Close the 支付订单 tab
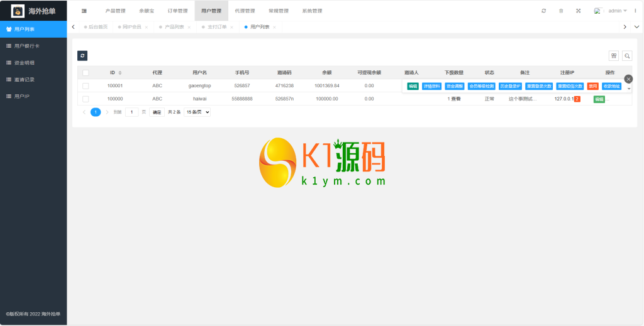Screen dimensions: 644x326 pyautogui.click(x=231, y=27)
